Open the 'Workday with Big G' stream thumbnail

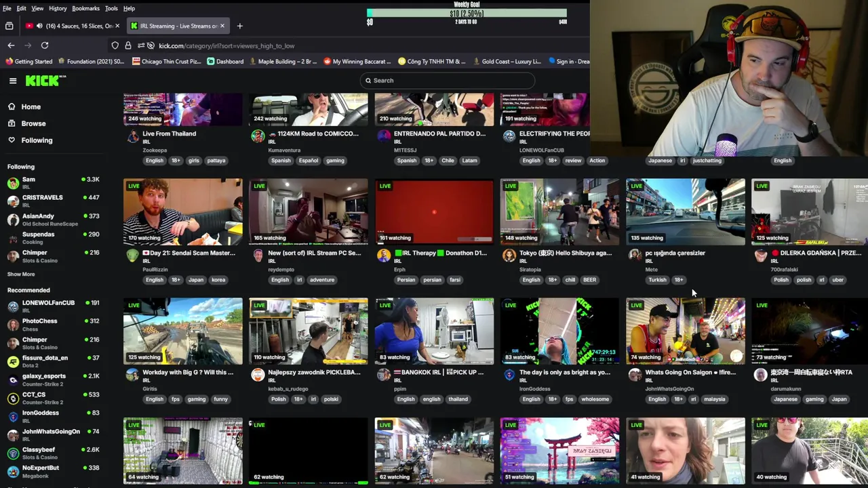(183, 331)
